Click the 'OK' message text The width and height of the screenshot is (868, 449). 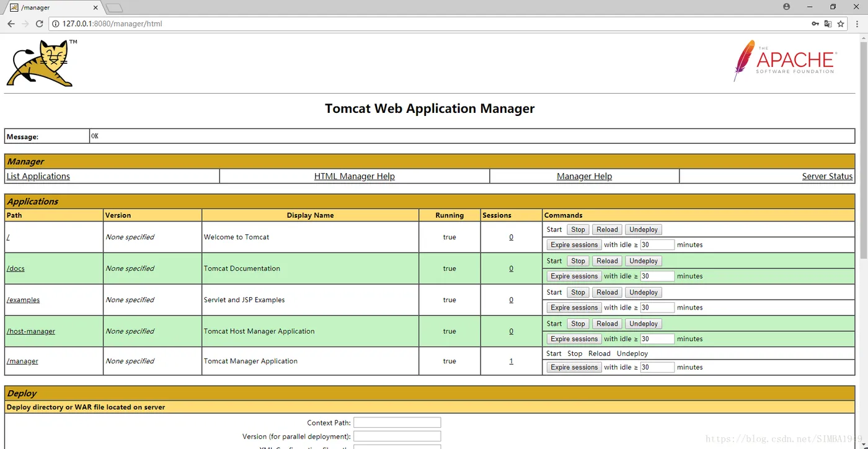tap(95, 136)
